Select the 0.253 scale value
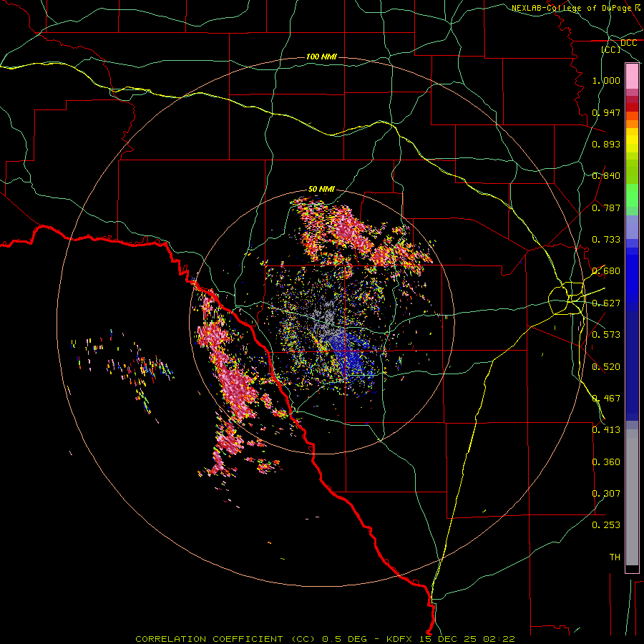 click(x=606, y=525)
